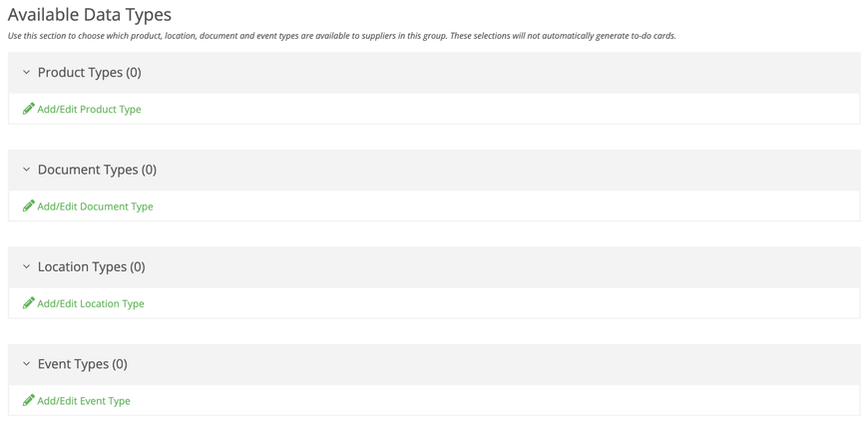Click pencil icon beside Add/Edit Document Type
Viewport: 868px width, 428px height.
click(x=29, y=206)
